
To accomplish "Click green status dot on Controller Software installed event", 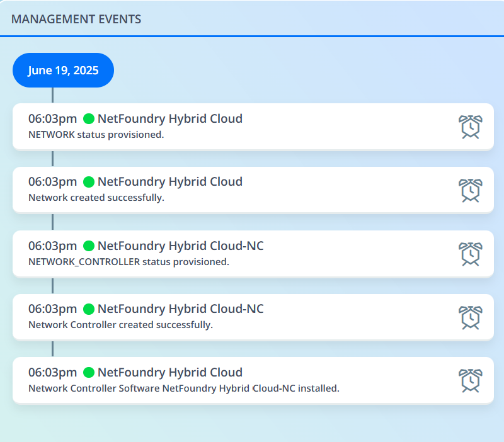I will tap(89, 373).
